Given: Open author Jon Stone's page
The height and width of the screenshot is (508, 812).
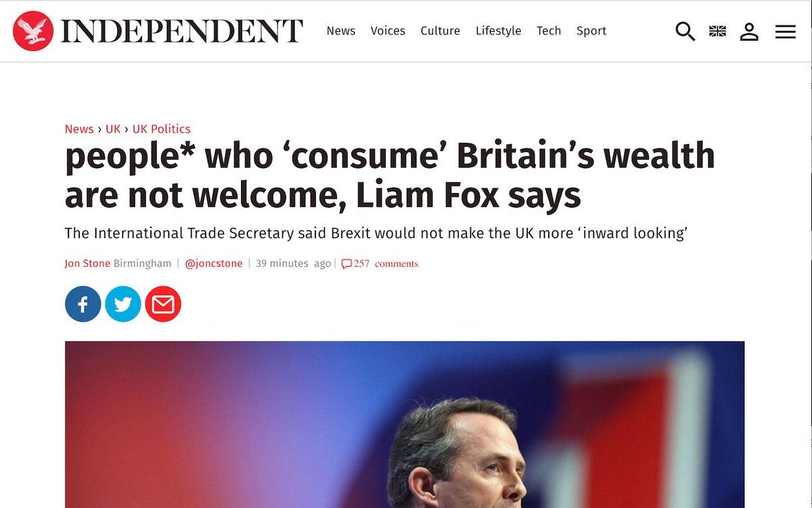Looking at the screenshot, I should point(87,263).
